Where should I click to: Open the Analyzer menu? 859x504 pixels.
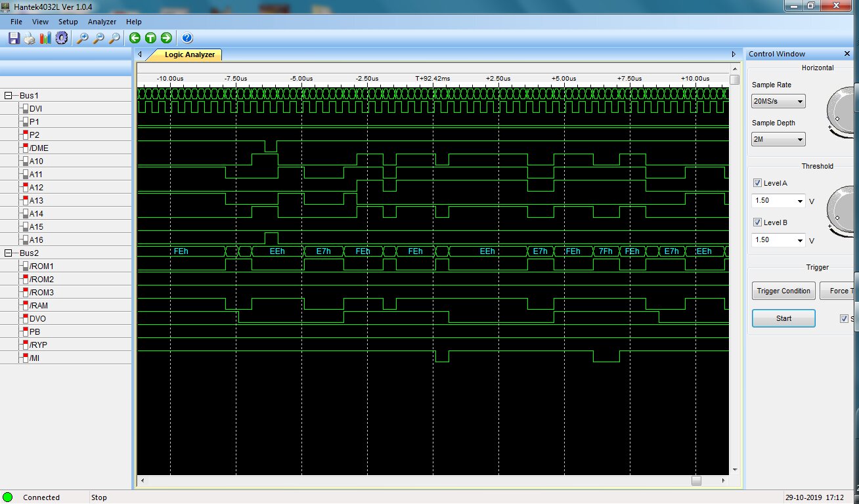click(x=102, y=22)
